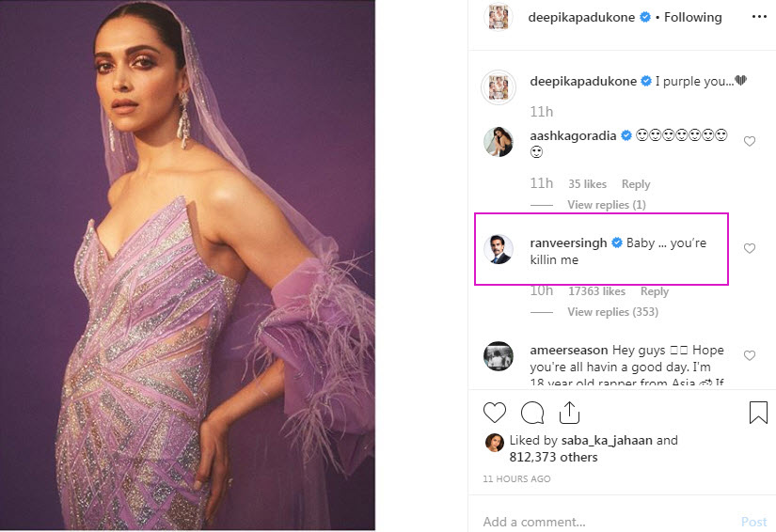
Task: Bookmark the post with the save icon
Action: click(x=758, y=413)
